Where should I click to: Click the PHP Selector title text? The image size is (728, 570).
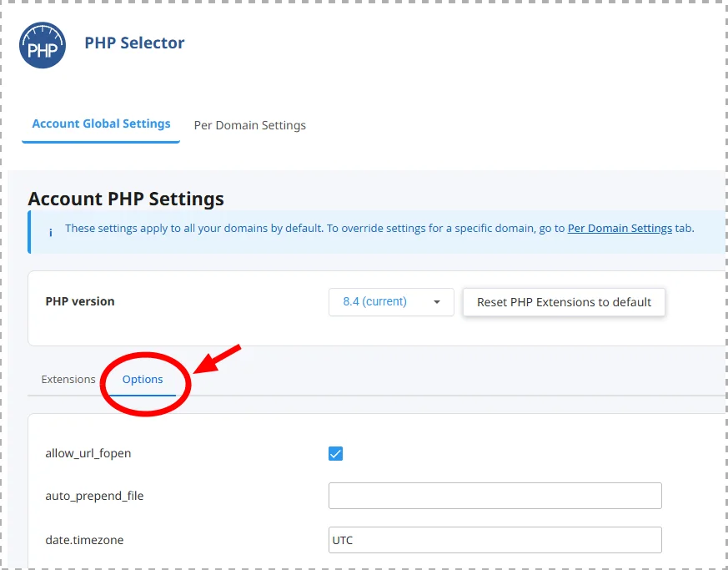pos(134,43)
